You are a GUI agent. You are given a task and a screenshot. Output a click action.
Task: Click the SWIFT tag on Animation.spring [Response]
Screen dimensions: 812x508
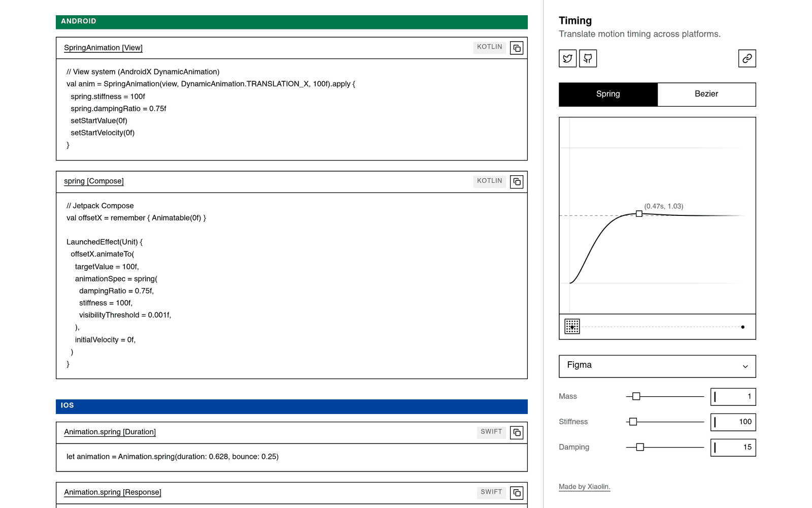point(491,492)
